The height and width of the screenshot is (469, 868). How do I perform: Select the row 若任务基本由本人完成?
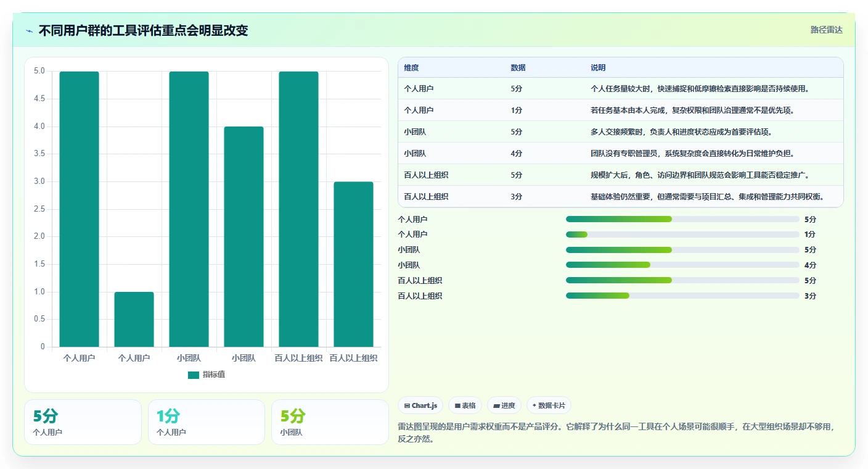coord(621,110)
